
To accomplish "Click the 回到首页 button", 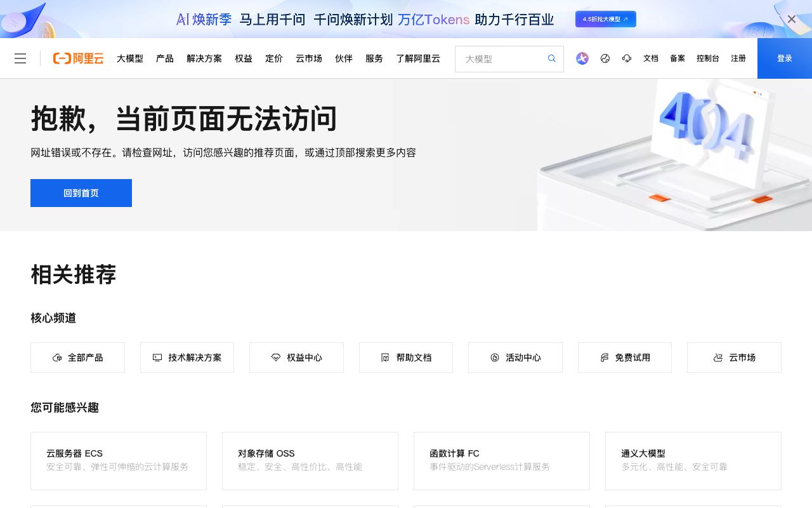I will pyautogui.click(x=81, y=193).
